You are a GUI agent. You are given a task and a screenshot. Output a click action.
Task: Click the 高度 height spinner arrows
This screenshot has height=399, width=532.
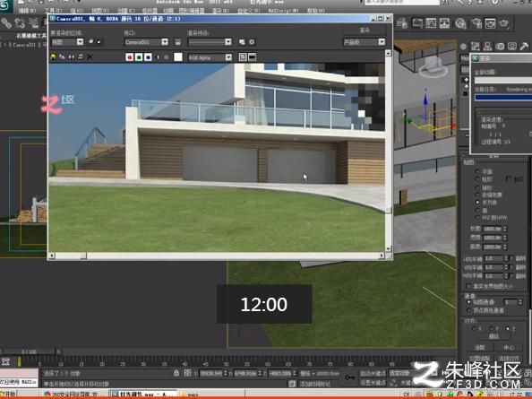click(505, 247)
